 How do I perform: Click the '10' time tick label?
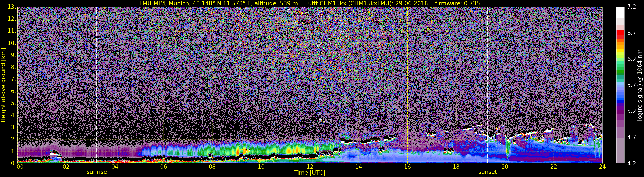(261, 167)
